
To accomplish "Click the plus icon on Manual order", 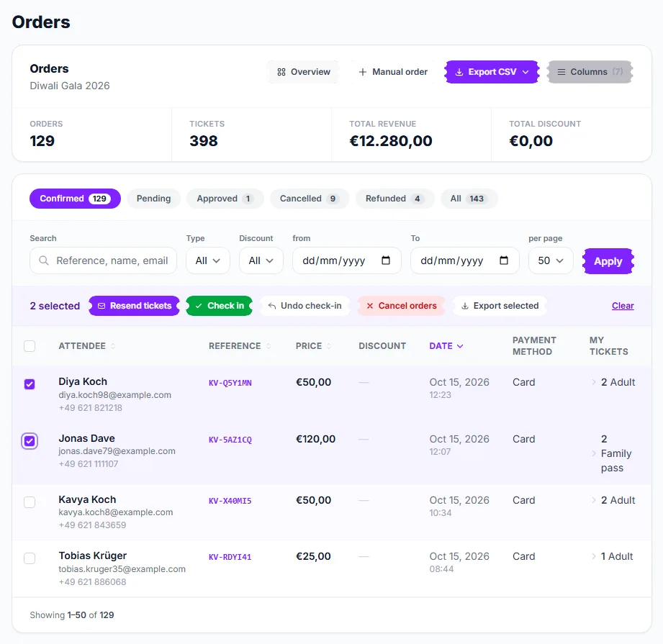I will [x=362, y=72].
